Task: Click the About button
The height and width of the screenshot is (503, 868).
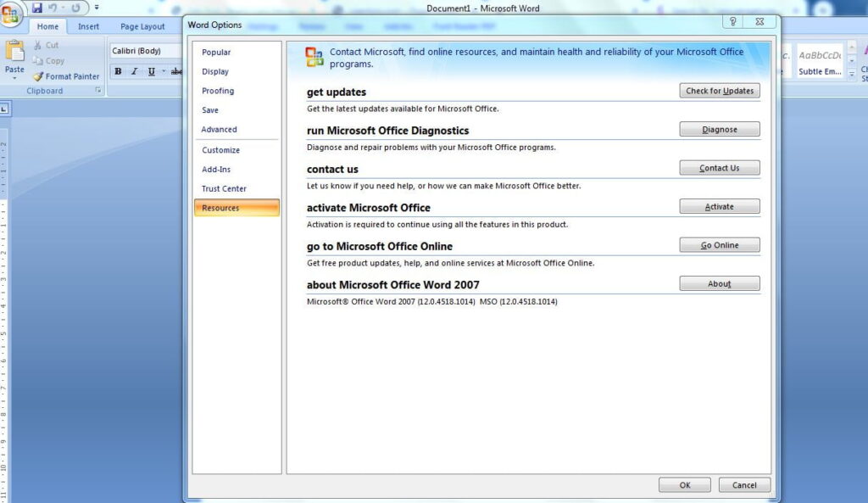Action: pyautogui.click(x=720, y=283)
